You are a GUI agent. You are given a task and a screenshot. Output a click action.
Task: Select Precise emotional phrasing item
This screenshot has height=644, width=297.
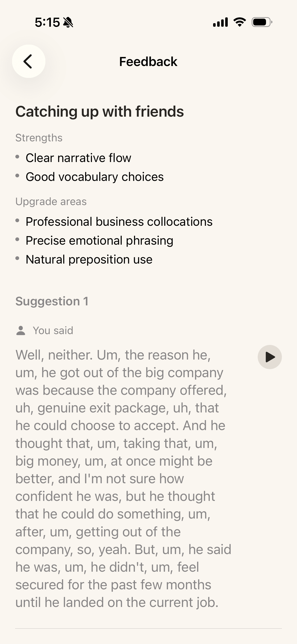pyautogui.click(x=100, y=241)
